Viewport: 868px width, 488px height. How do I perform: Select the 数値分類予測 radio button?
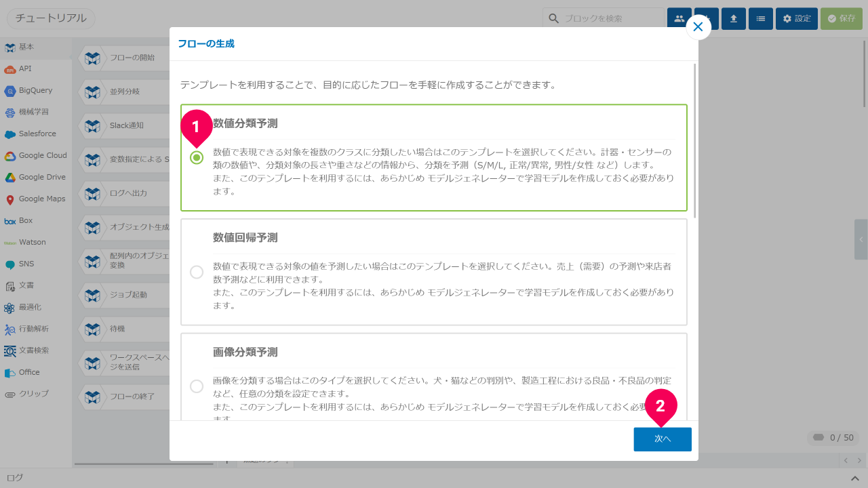point(197,158)
